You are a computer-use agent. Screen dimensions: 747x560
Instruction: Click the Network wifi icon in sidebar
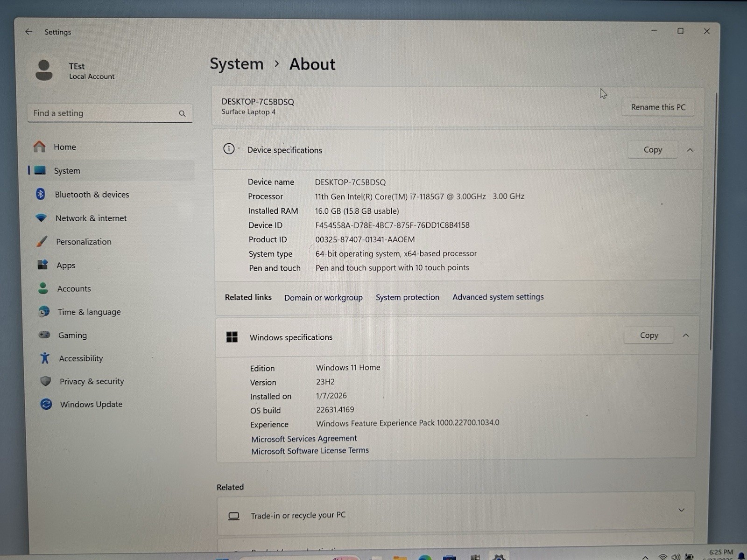point(41,217)
